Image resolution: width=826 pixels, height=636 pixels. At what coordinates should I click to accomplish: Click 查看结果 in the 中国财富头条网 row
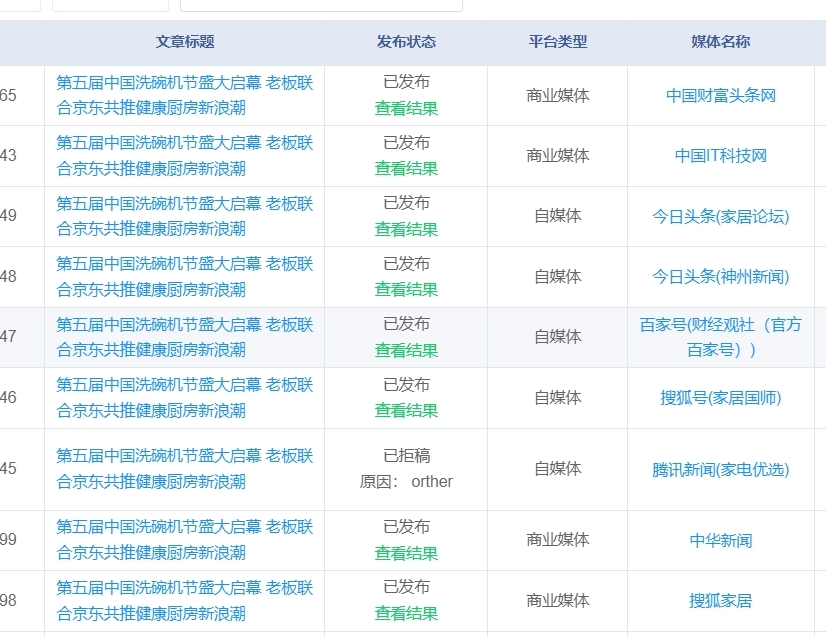pos(406,108)
